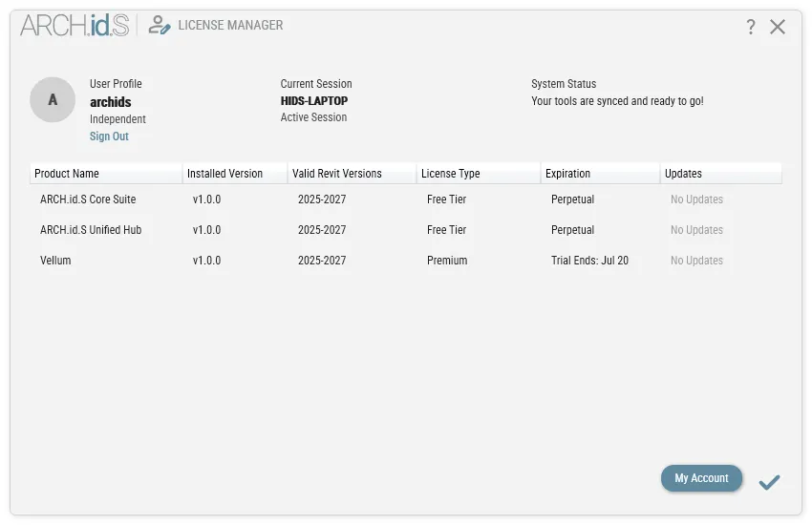This screenshot has height=525, width=812.
Task: Click Core Suite's v1.0.0 version cell
Action: [x=206, y=199]
